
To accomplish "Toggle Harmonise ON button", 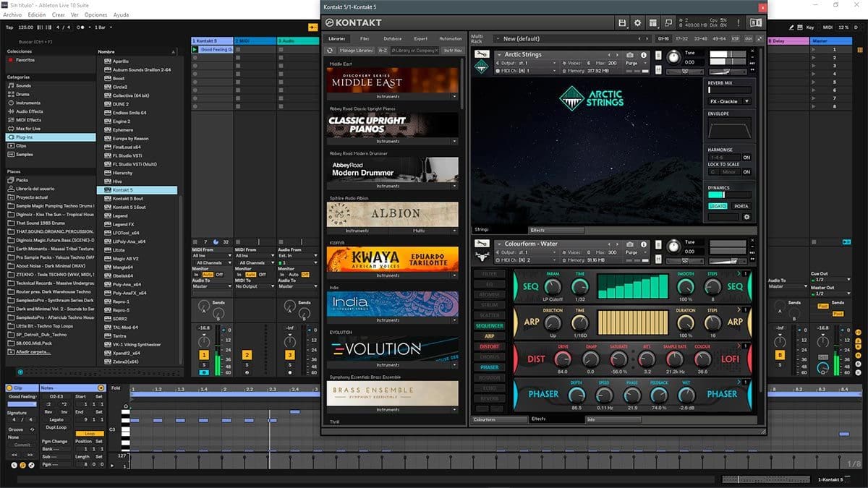I will 746,157.
